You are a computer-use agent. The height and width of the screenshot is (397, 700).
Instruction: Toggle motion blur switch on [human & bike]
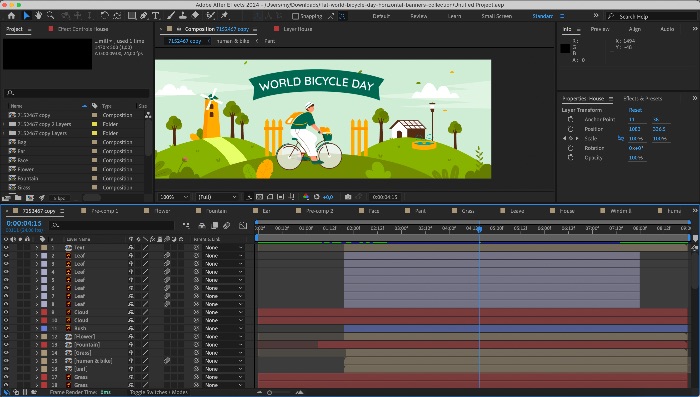point(167,361)
